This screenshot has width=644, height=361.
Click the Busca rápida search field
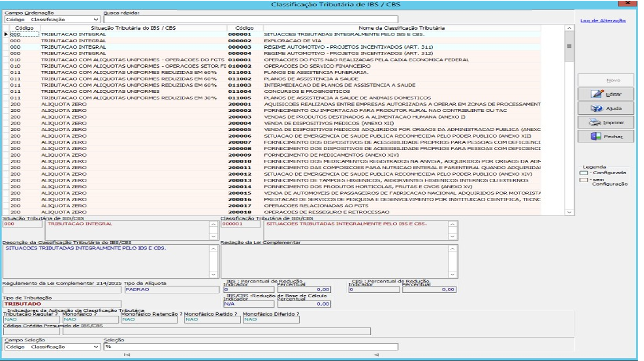[x=251, y=20]
